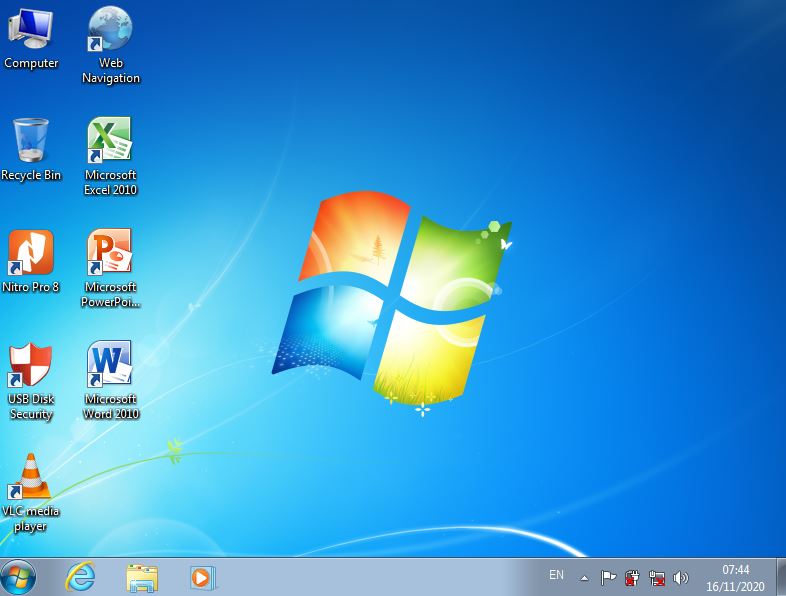
Task: Click the Show desktop strip
Action: (x=781, y=577)
